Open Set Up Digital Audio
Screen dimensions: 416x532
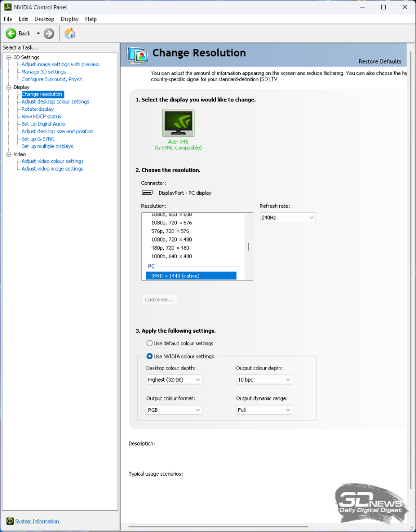(43, 124)
